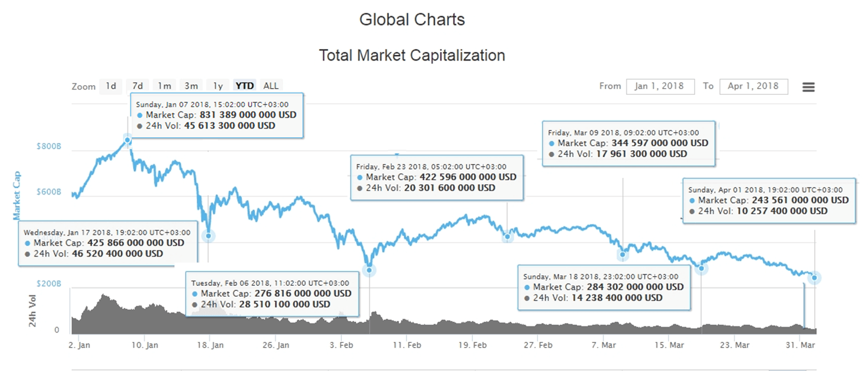868x371 pixels.
Task: Switch zoom to 1m
Action: [x=165, y=86]
